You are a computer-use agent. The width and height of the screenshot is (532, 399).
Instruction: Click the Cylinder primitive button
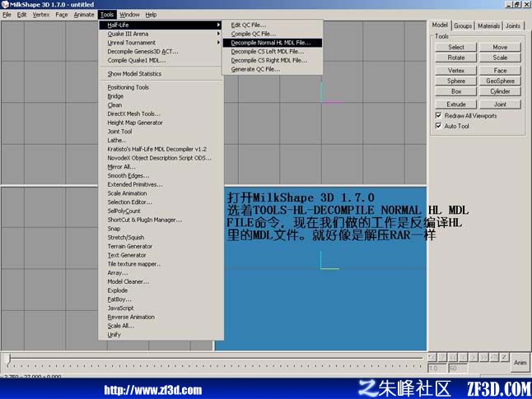click(x=500, y=91)
